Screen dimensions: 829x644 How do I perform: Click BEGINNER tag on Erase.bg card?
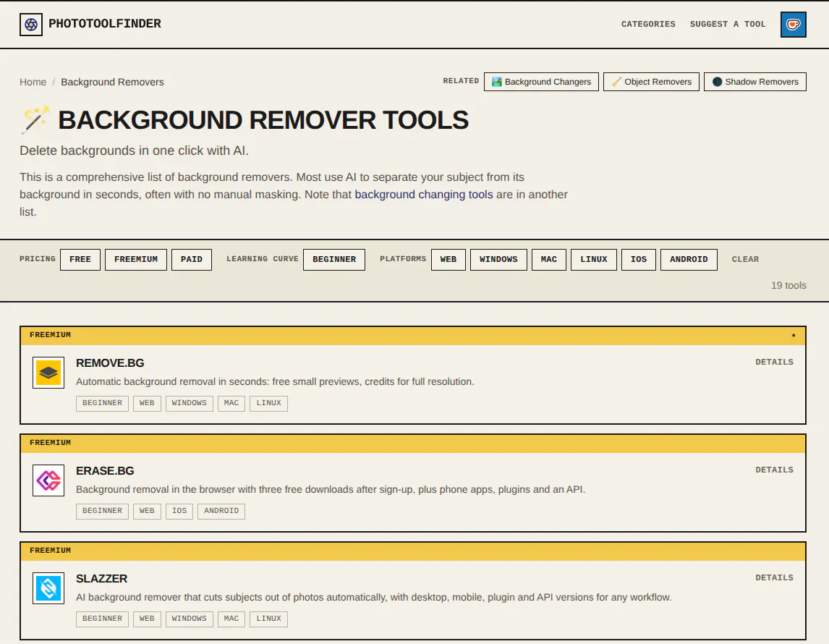pos(102,512)
